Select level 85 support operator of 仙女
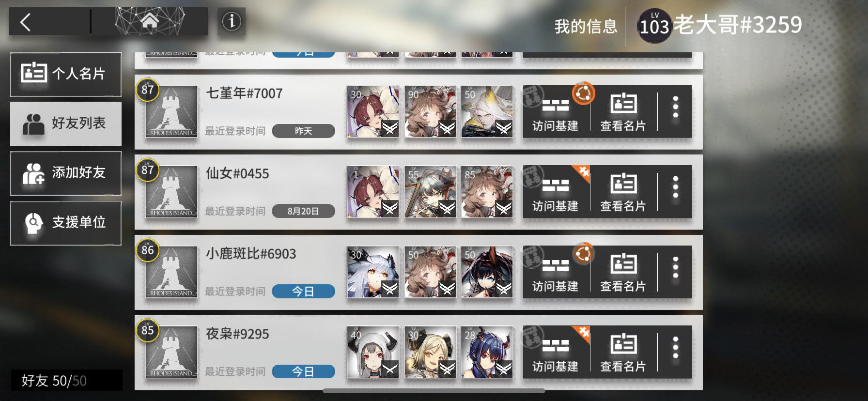Screen dimensions: 868x401 pyautogui.click(x=487, y=192)
